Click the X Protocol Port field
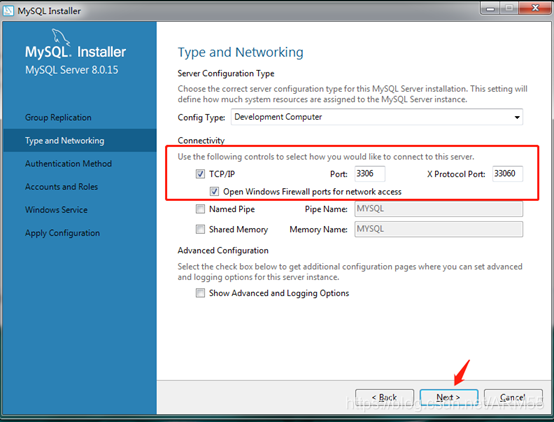 coord(507,174)
